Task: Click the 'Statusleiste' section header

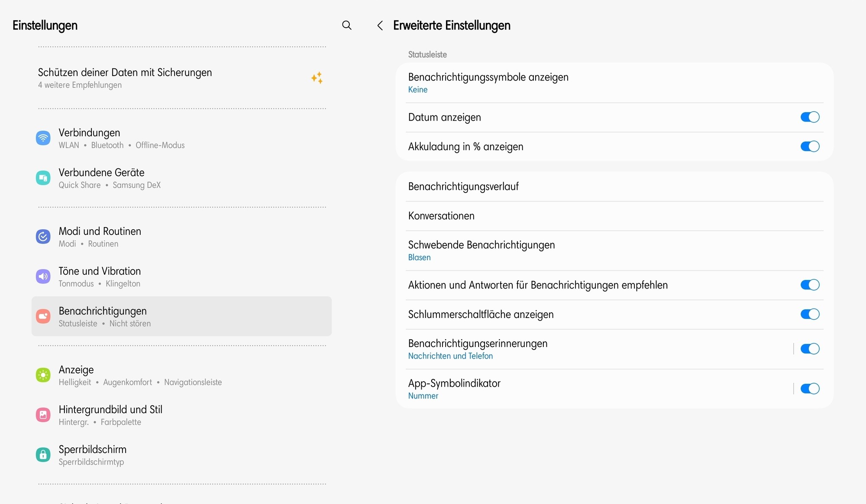Action: tap(427, 55)
